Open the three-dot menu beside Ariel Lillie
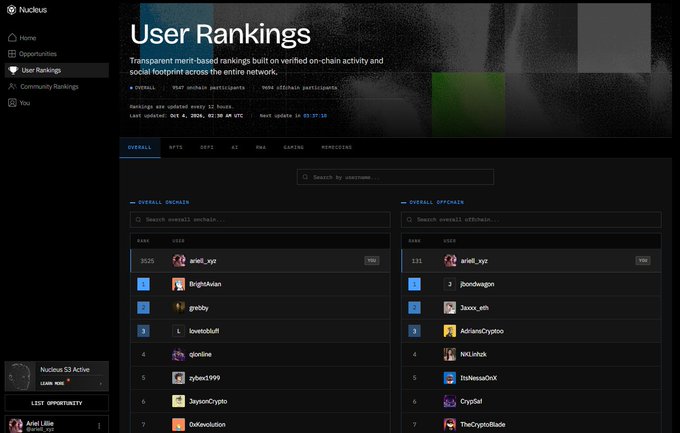Image resolution: width=680 pixels, height=433 pixels. point(99,426)
